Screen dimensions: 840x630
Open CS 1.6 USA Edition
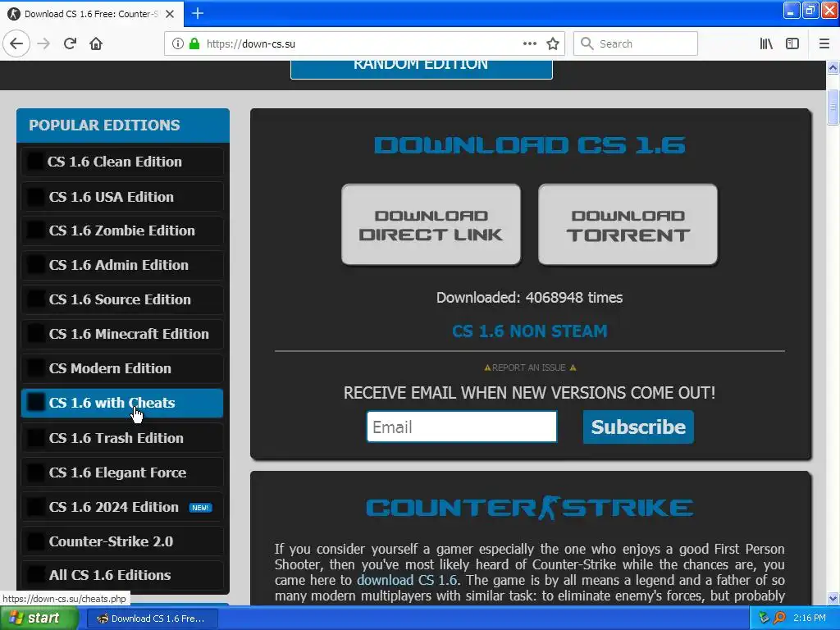pos(122,197)
